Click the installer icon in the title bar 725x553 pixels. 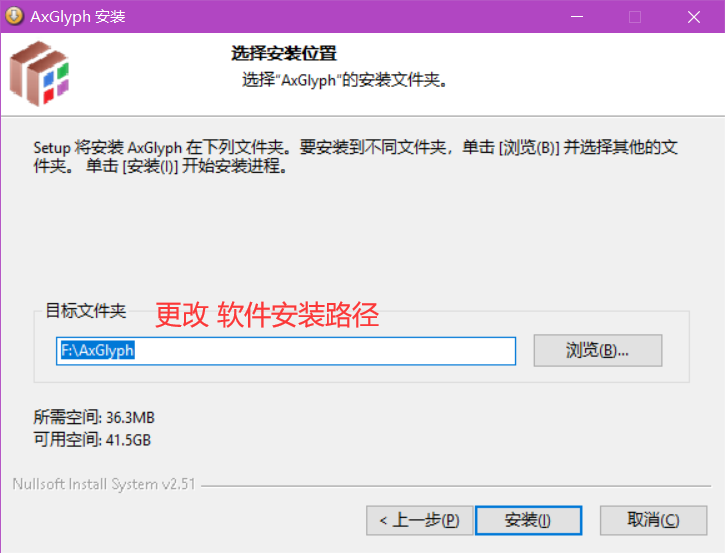(15, 16)
